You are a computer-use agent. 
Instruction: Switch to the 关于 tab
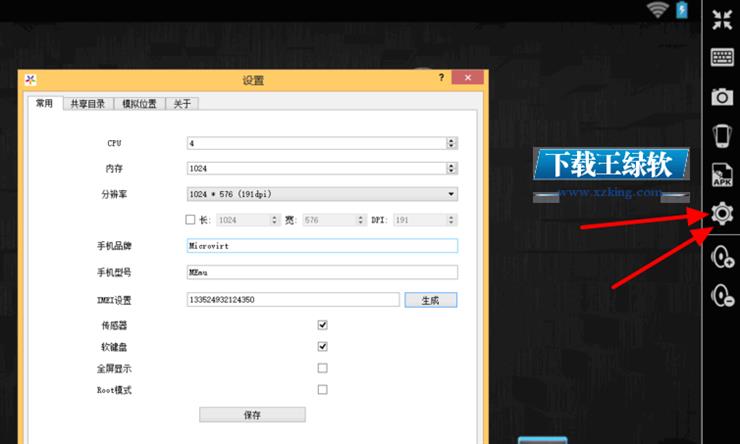pos(182,104)
